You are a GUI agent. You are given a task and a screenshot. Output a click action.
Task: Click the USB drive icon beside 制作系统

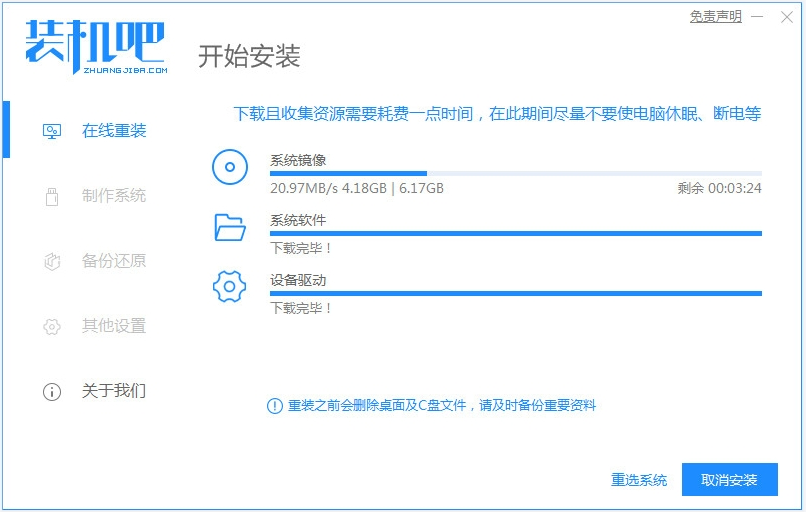[x=52, y=196]
